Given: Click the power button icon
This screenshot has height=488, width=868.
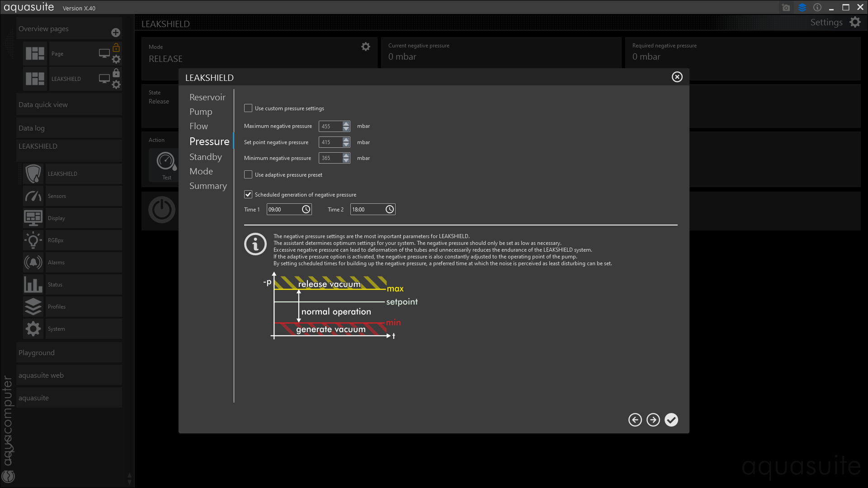Looking at the screenshot, I should 162,210.
